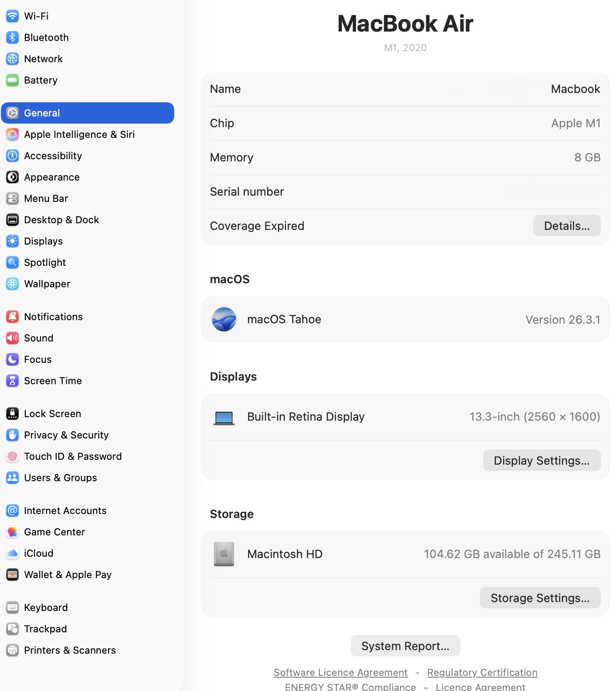Open Wi-Fi settings icon
The width and height of the screenshot is (616, 691).
(12, 16)
